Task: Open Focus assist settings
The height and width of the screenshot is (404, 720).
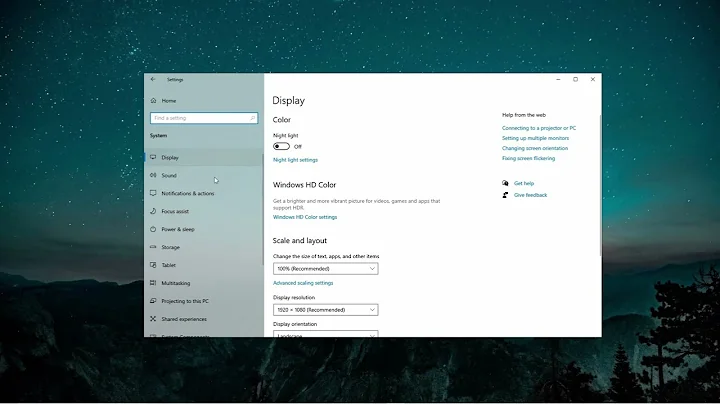Action: pyautogui.click(x=204, y=211)
